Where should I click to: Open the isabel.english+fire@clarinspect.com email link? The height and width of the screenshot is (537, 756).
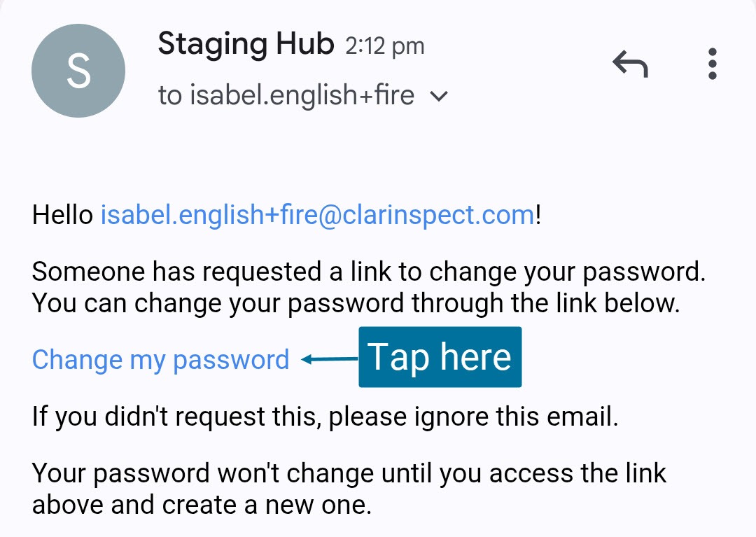click(318, 214)
